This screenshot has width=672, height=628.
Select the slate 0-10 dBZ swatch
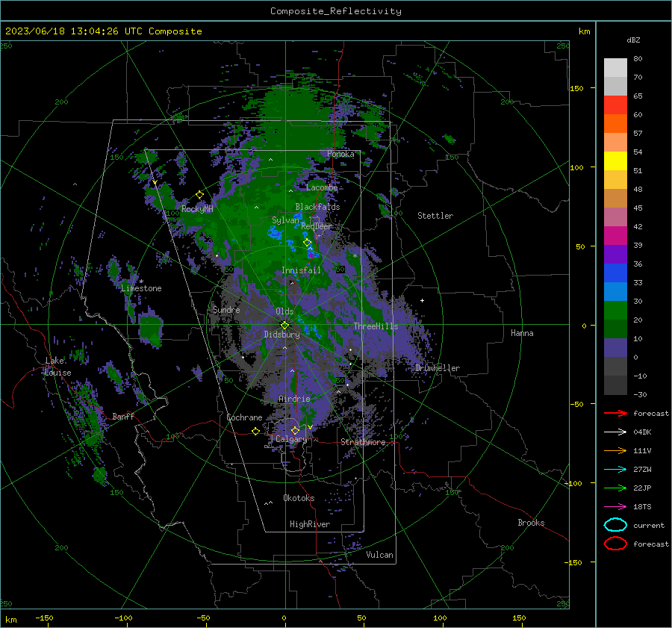(x=615, y=348)
